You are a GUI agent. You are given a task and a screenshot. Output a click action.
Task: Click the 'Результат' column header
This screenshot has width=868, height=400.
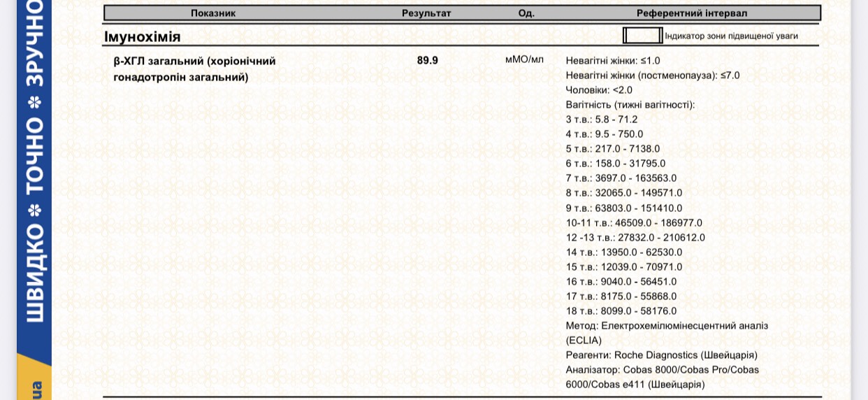click(426, 13)
